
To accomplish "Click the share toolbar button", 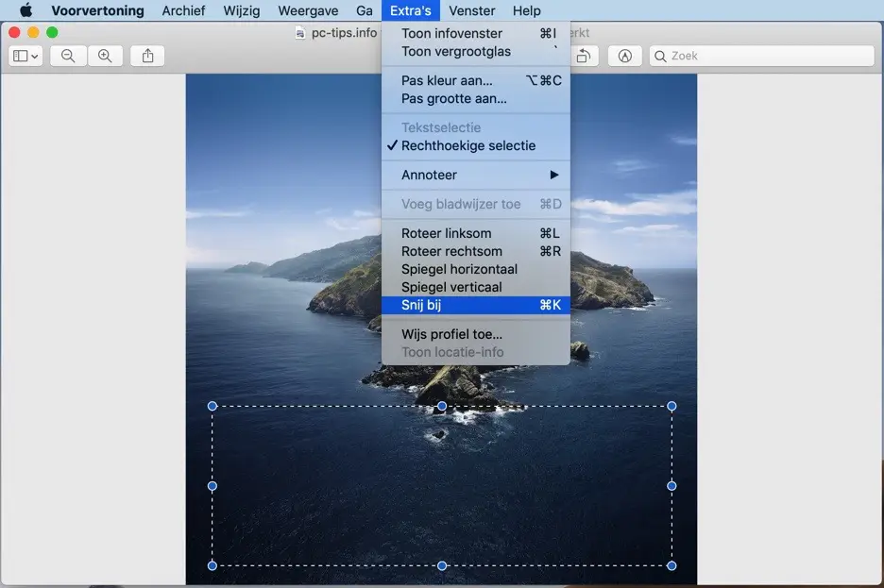I will point(147,56).
